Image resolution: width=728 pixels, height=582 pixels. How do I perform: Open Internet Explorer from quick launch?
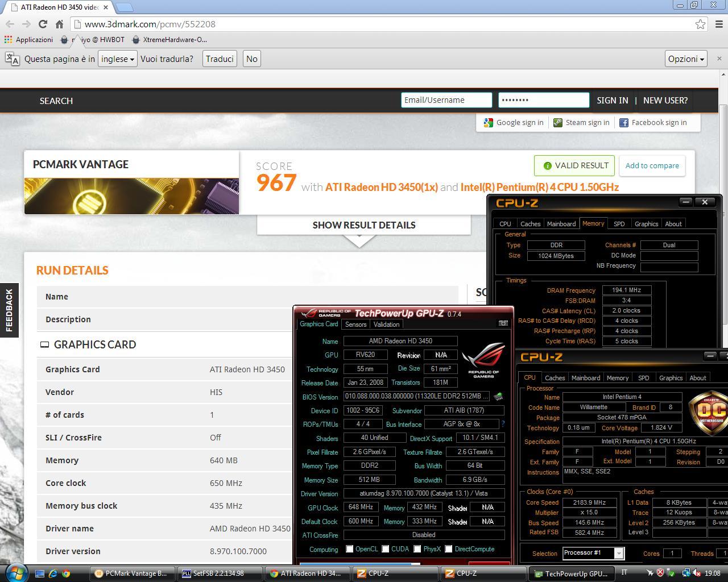(x=53, y=573)
